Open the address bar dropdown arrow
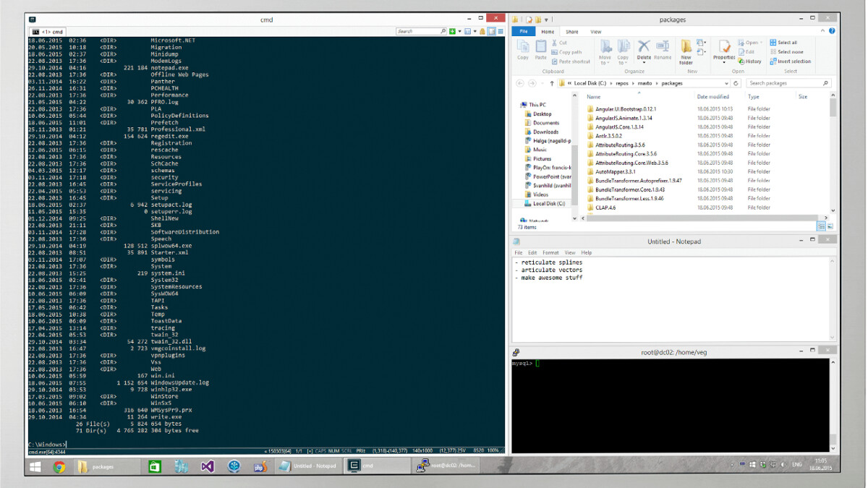Screen dimensions: 868x488 tap(726, 83)
